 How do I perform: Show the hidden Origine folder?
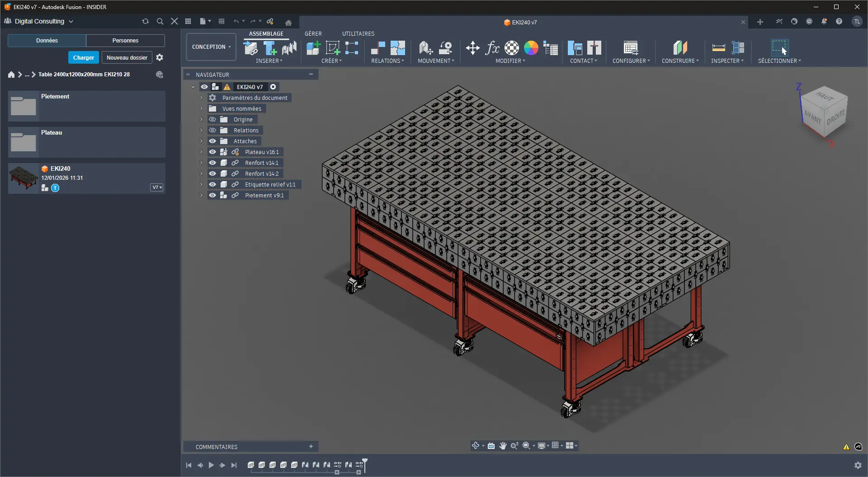pyautogui.click(x=212, y=120)
